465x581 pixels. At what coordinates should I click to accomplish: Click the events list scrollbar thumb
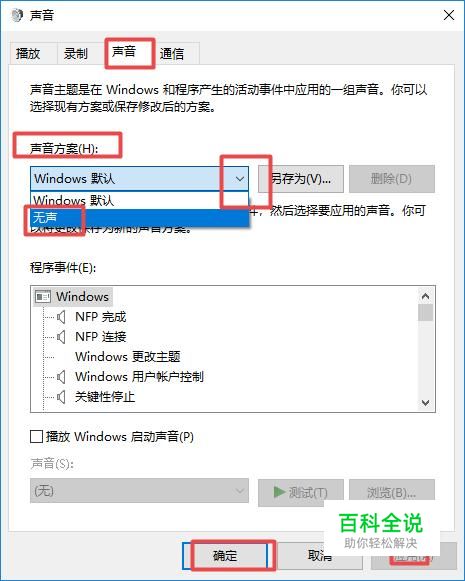(x=425, y=312)
